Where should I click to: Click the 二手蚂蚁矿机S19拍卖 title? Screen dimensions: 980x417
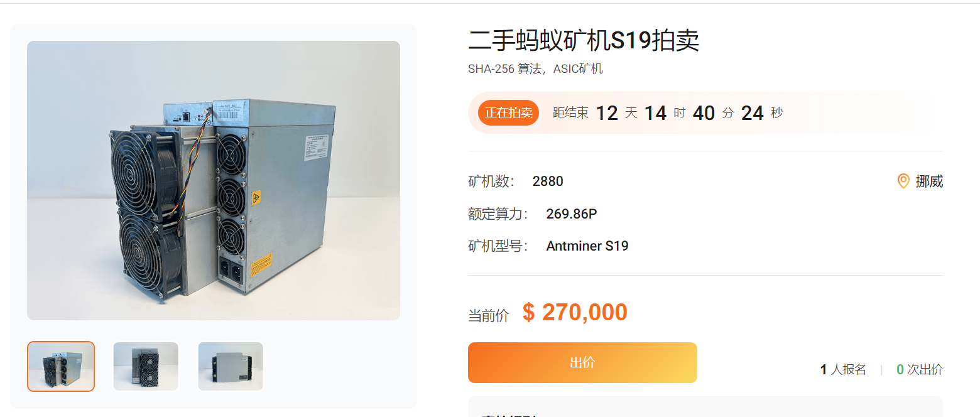click(584, 40)
